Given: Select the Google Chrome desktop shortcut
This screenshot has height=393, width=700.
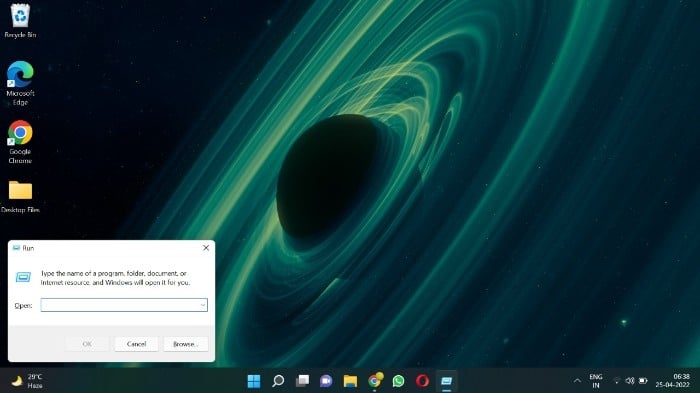Looking at the screenshot, I should (x=20, y=142).
